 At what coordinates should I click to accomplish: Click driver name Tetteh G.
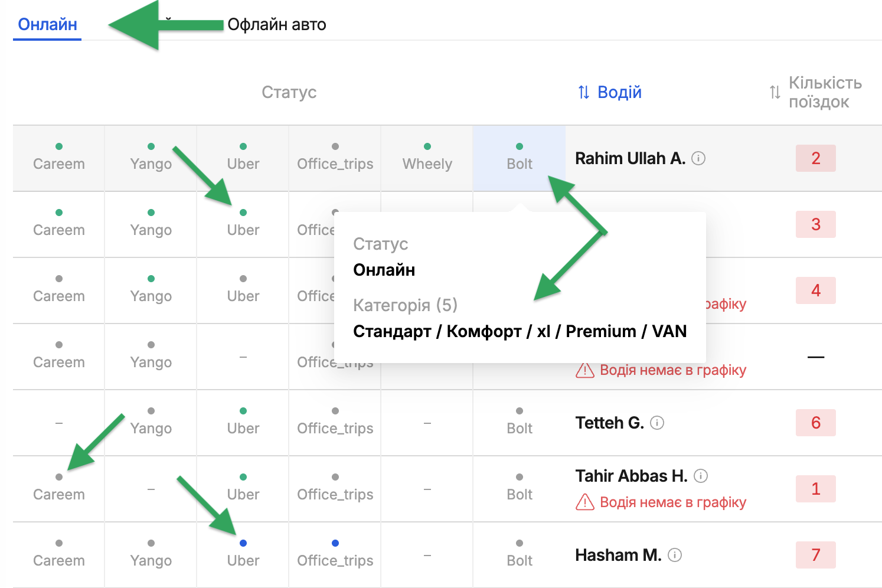(609, 423)
